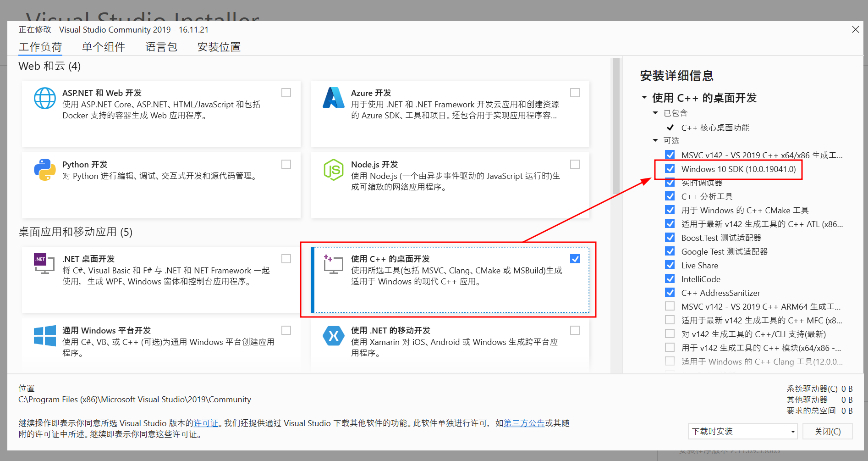The width and height of the screenshot is (868, 461).
Task: Collapse the 使用 C++ 的桌面开发 details section
Action: (x=644, y=98)
